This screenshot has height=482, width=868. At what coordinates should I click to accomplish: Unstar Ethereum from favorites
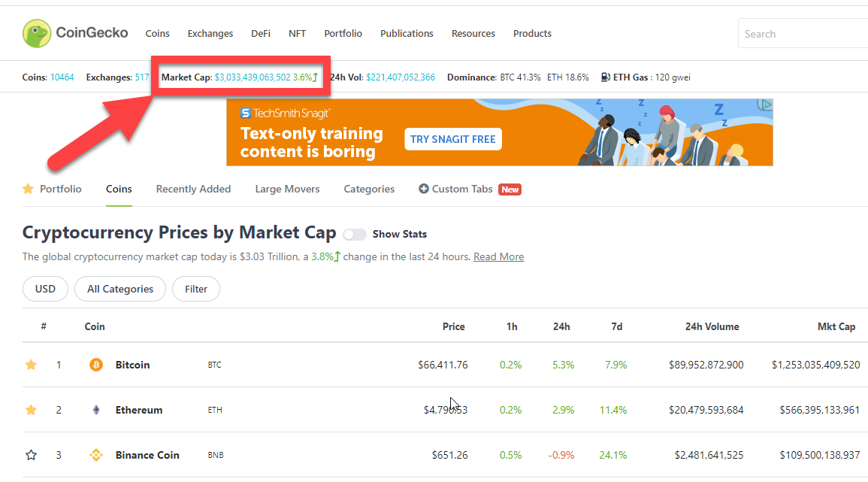coord(31,410)
